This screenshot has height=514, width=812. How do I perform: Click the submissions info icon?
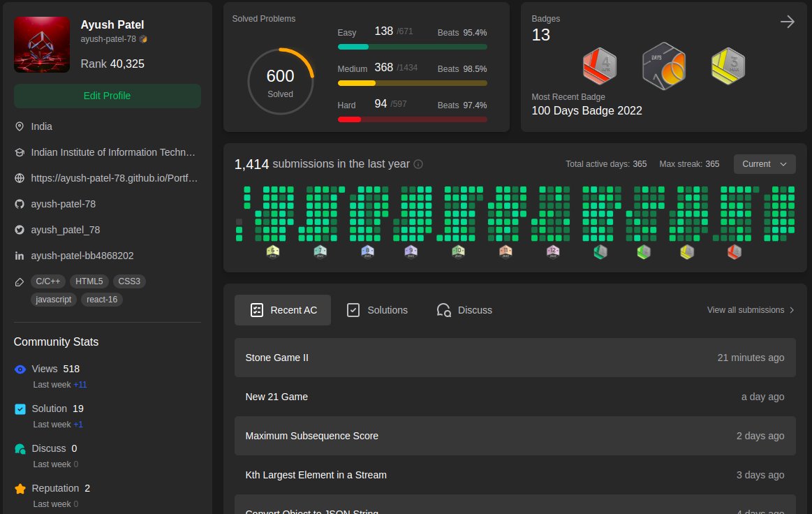(418, 164)
